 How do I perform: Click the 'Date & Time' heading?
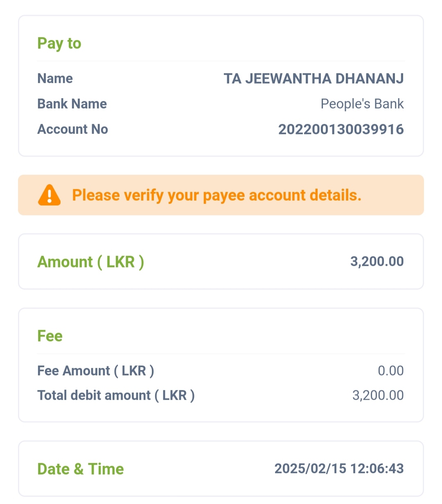point(80,469)
